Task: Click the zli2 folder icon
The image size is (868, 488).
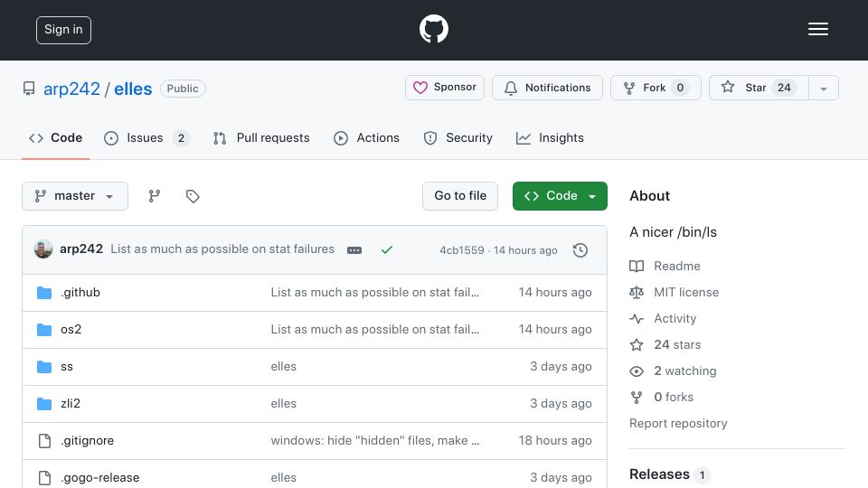Action: tap(44, 403)
